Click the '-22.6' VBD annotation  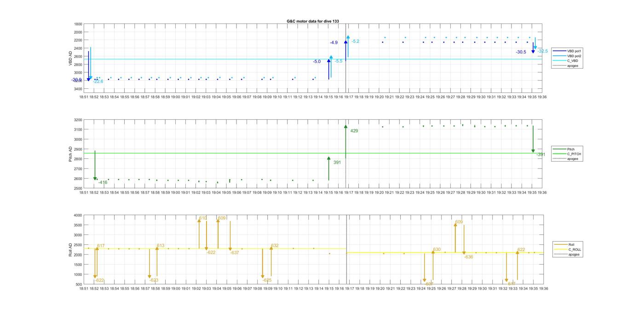tap(98, 81)
